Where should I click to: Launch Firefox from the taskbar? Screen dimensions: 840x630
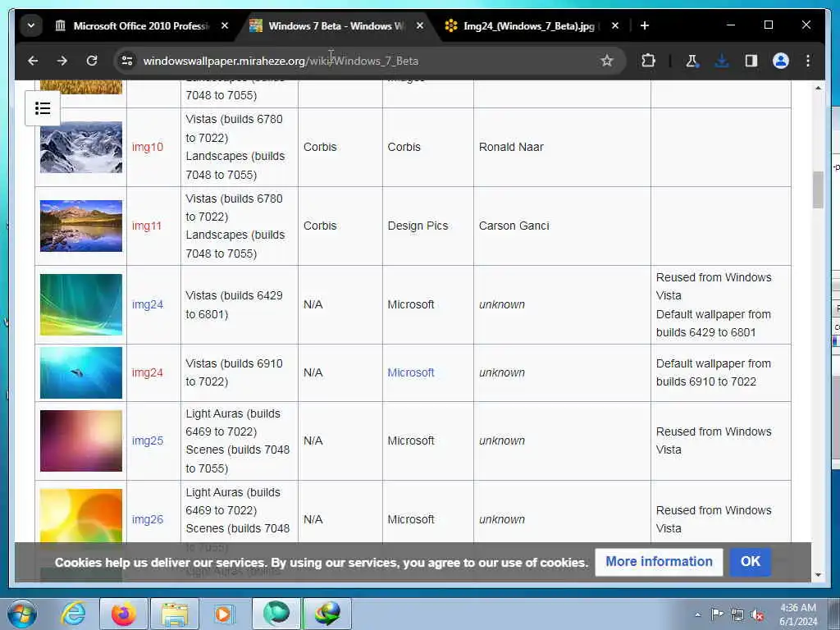pyautogui.click(x=123, y=614)
